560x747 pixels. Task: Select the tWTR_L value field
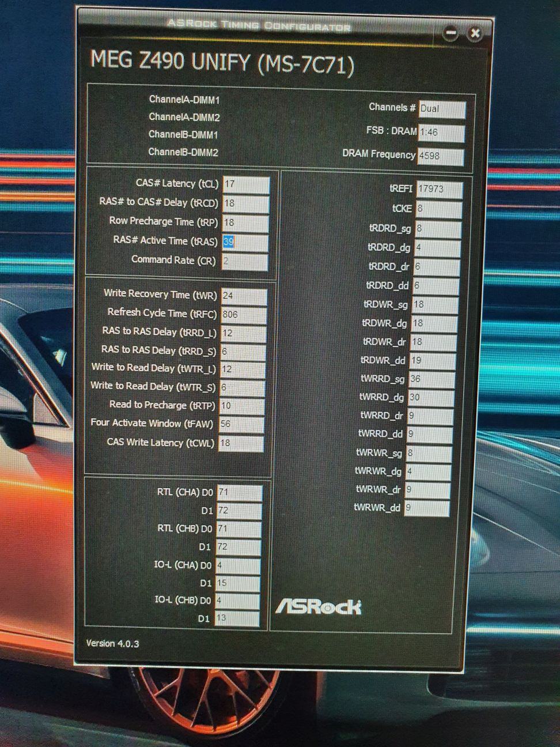click(243, 369)
